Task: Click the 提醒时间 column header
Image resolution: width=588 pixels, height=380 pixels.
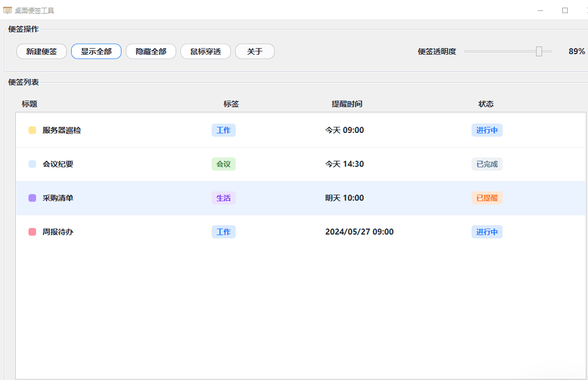Action: point(347,104)
